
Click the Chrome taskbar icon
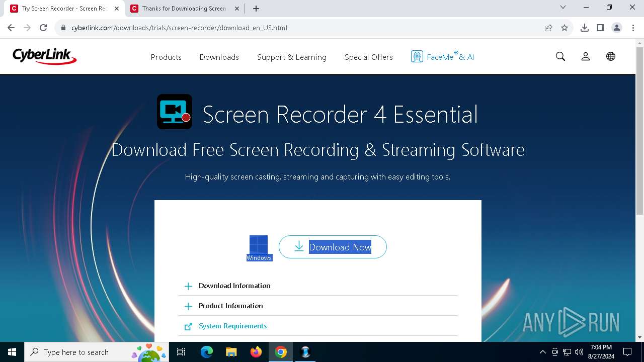coord(281,352)
